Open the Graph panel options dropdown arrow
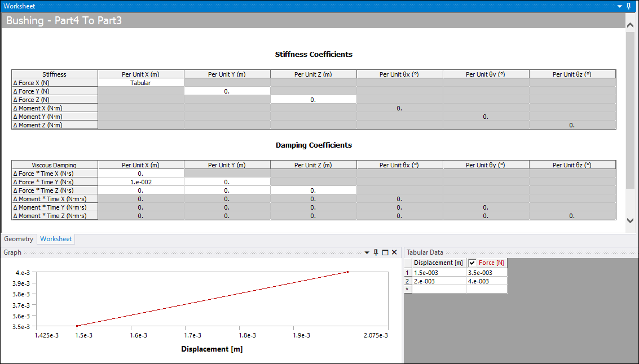Image resolution: width=639 pixels, height=364 pixels. tap(367, 252)
